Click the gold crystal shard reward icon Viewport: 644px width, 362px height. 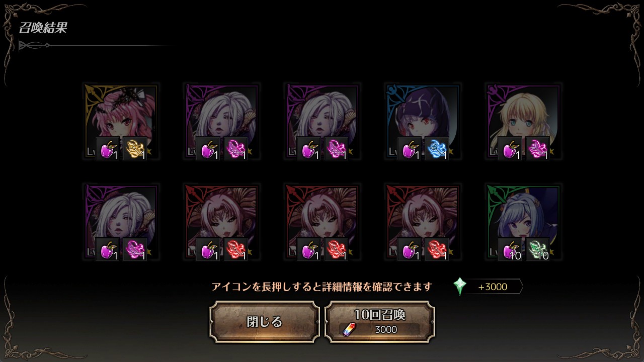pos(135,149)
